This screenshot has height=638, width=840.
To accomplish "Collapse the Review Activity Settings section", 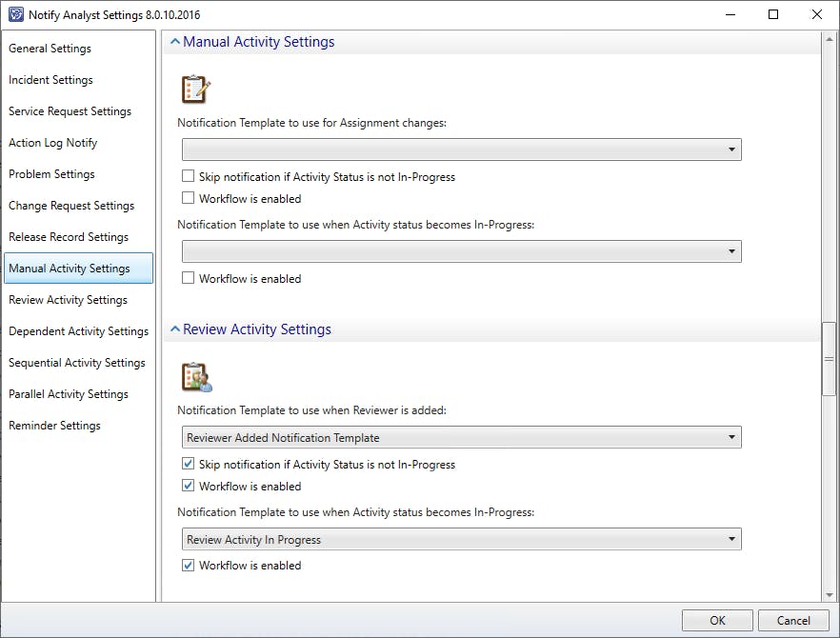I will tap(175, 329).
